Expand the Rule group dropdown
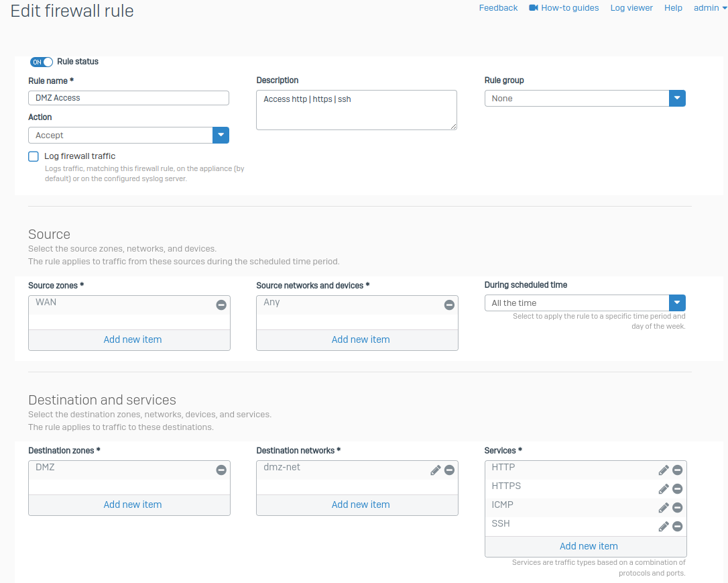Image resolution: width=728 pixels, height=583 pixels. (x=677, y=99)
